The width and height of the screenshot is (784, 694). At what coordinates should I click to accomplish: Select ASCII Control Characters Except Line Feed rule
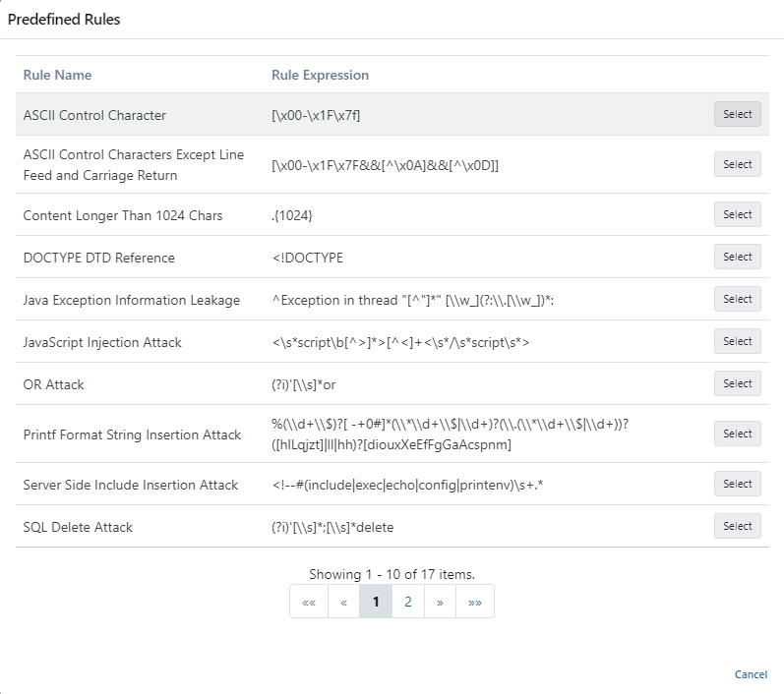coord(737,164)
